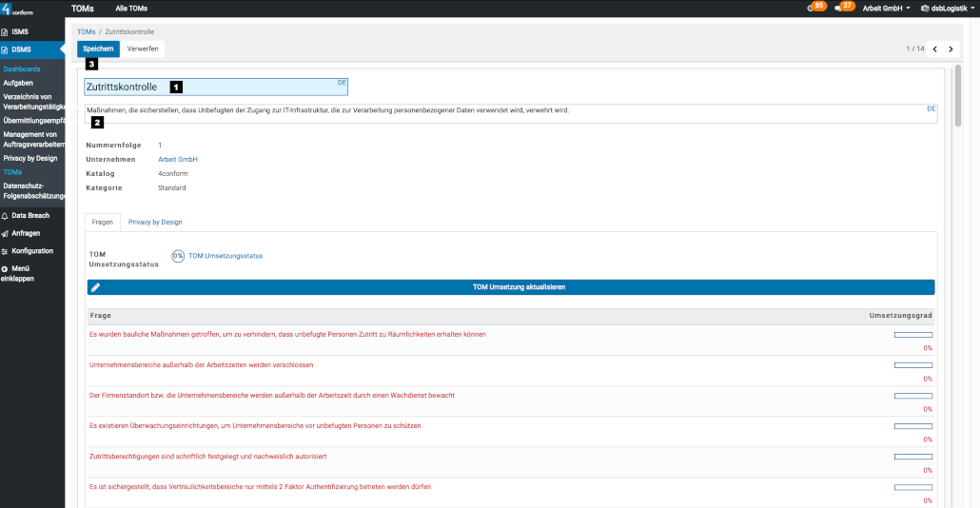Screen dimensions: 980x508
Task: Open the Arbeit GmbH company dropdown
Action: [x=886, y=8]
